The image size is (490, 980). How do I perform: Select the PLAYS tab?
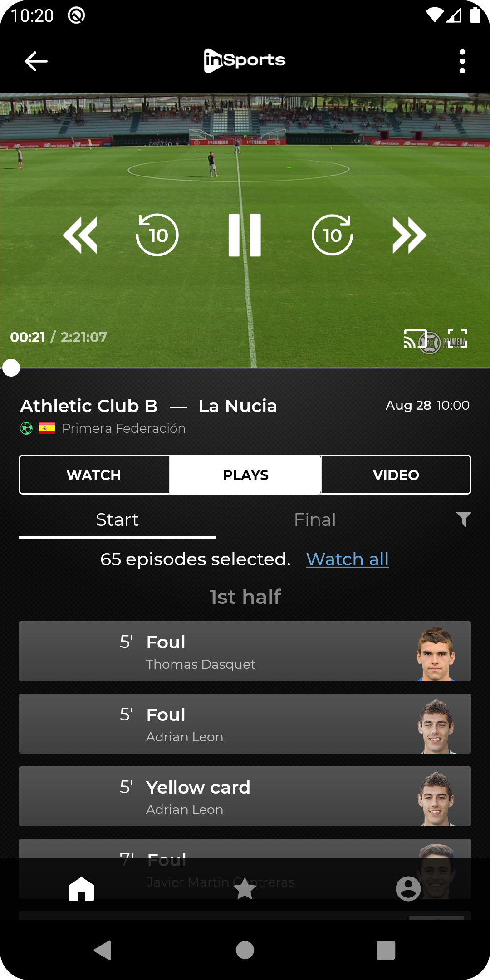tap(245, 475)
